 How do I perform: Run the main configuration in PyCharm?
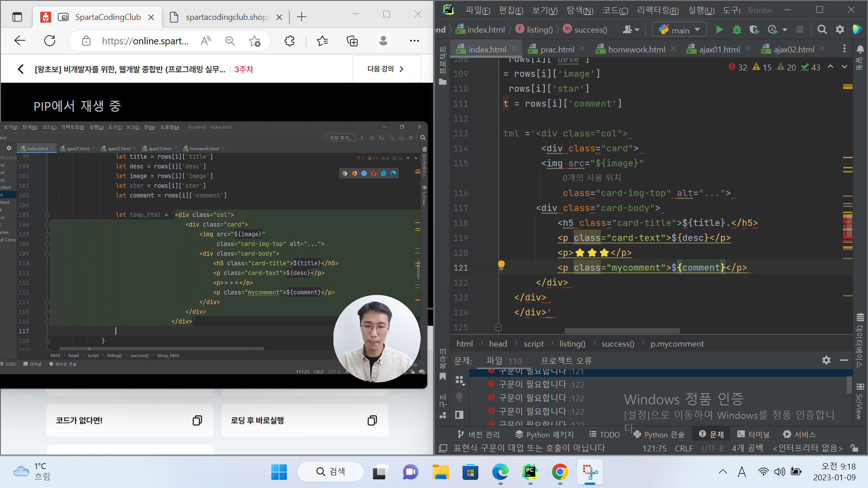click(719, 30)
